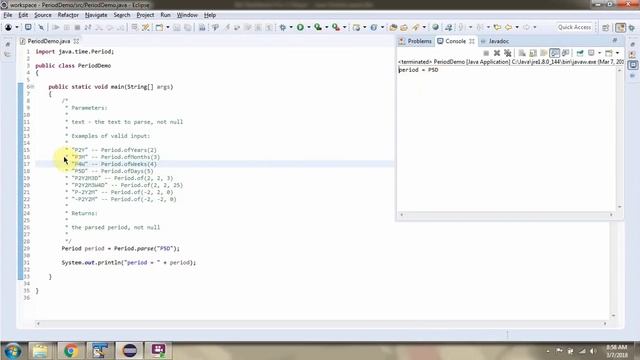Click the Open Task toolbar icon
This screenshot has width=640, height=360.
404,27
